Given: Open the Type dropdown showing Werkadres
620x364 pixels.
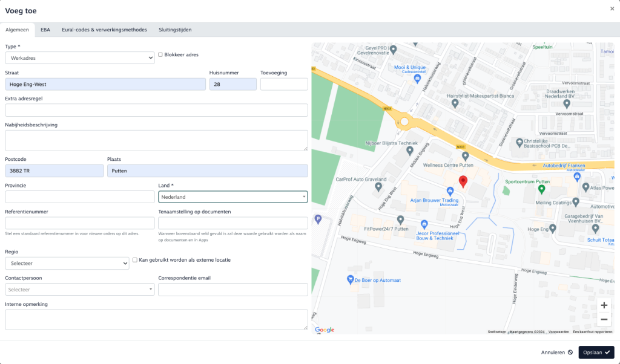Looking at the screenshot, I should pos(80,57).
